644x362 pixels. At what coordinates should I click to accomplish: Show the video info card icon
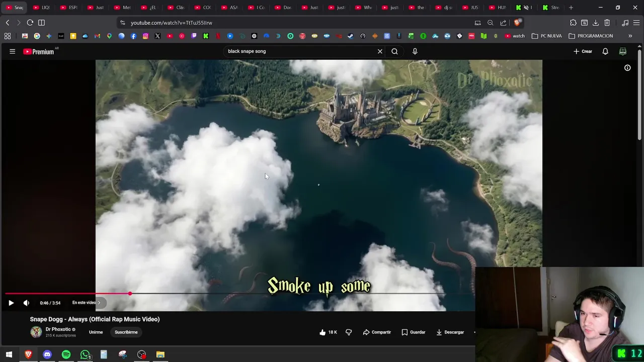pos(627,68)
